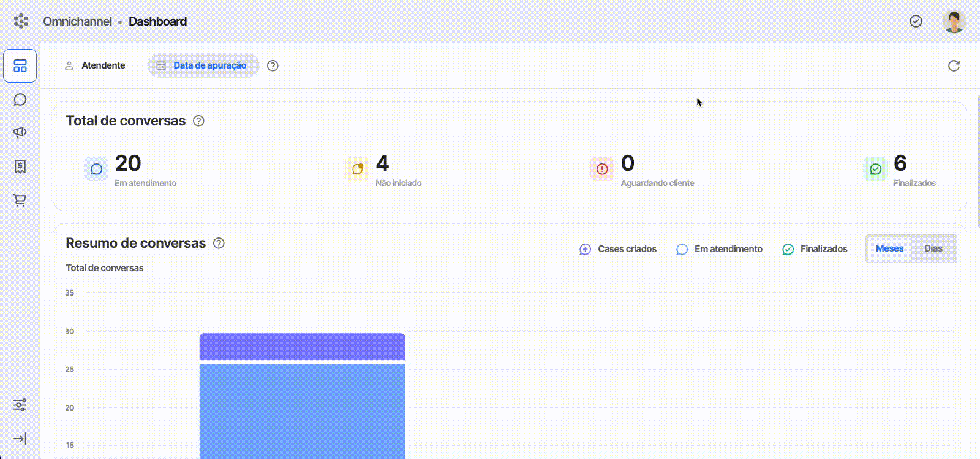980x459 pixels.
Task: Click the page vertical scrollbar
Action: pyautogui.click(x=978, y=160)
